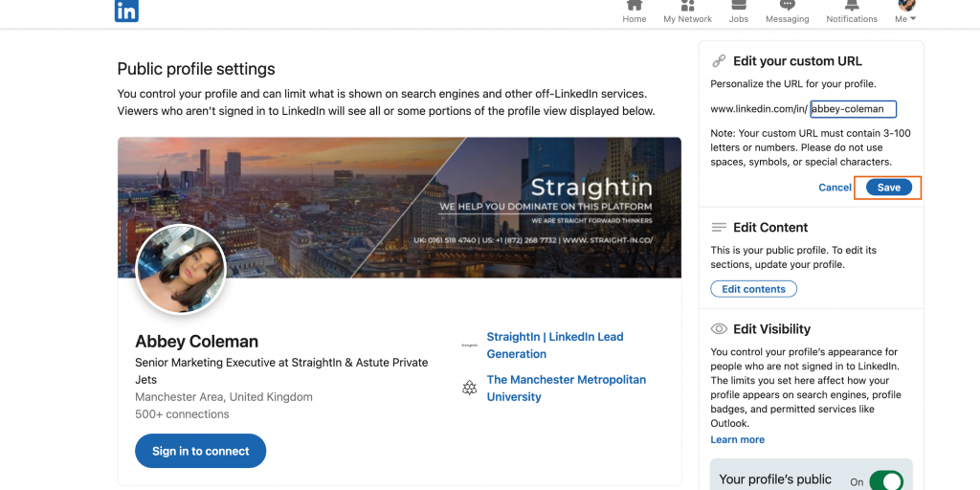Viewport: 980px width, 490px height.
Task: Cancel the custom URL edit
Action: 835,188
